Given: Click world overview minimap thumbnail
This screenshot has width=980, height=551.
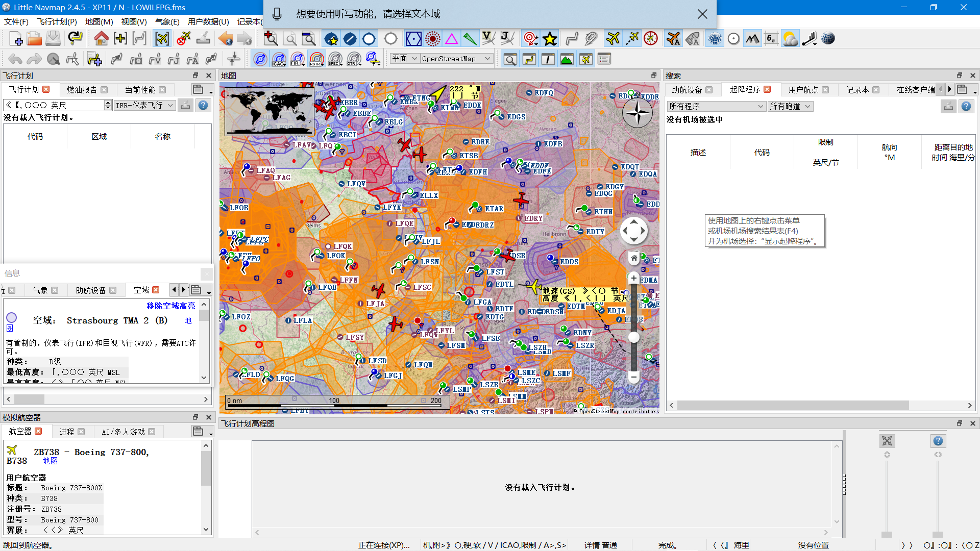Looking at the screenshot, I should pos(269,111).
